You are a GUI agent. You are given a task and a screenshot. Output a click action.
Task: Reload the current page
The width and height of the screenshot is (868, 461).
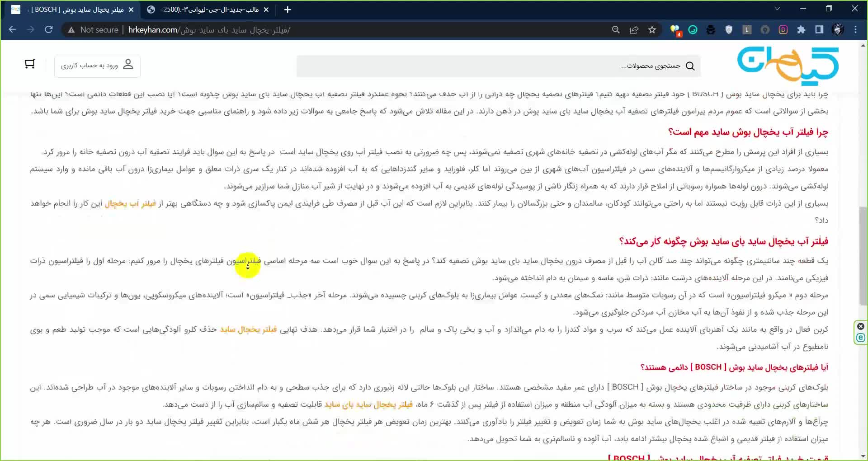click(49, 30)
